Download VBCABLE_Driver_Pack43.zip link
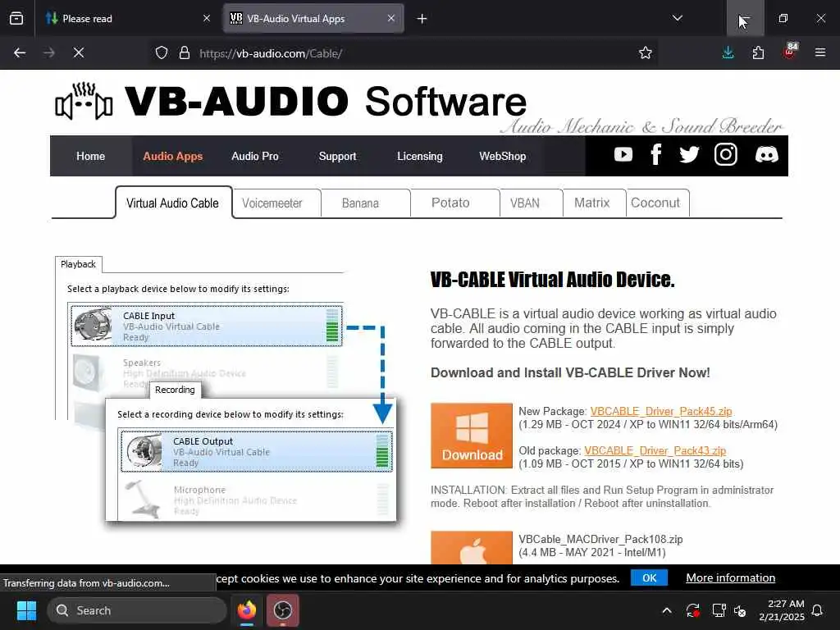Screen dimensions: 840x630 point(655,450)
